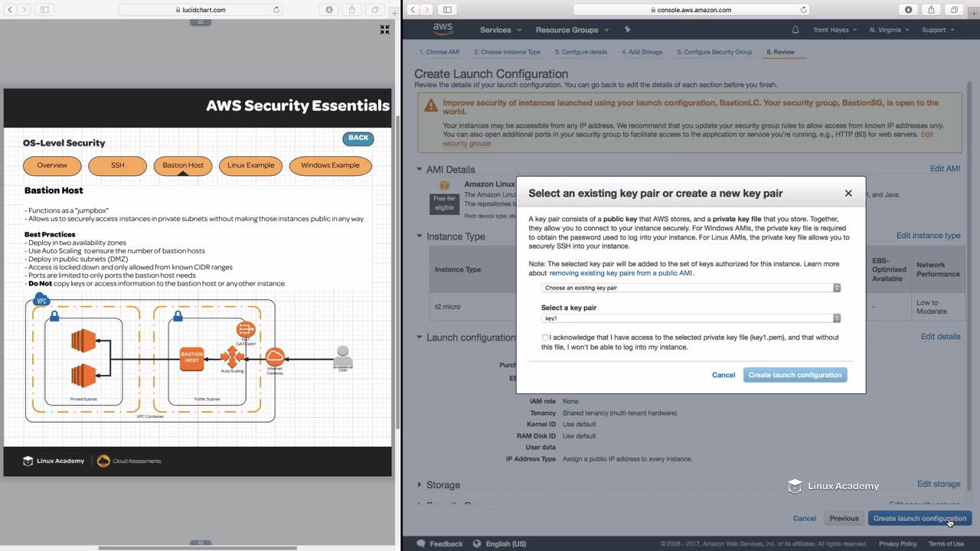Open the Resource Groups dropdown
The image size is (980, 551).
tap(572, 30)
